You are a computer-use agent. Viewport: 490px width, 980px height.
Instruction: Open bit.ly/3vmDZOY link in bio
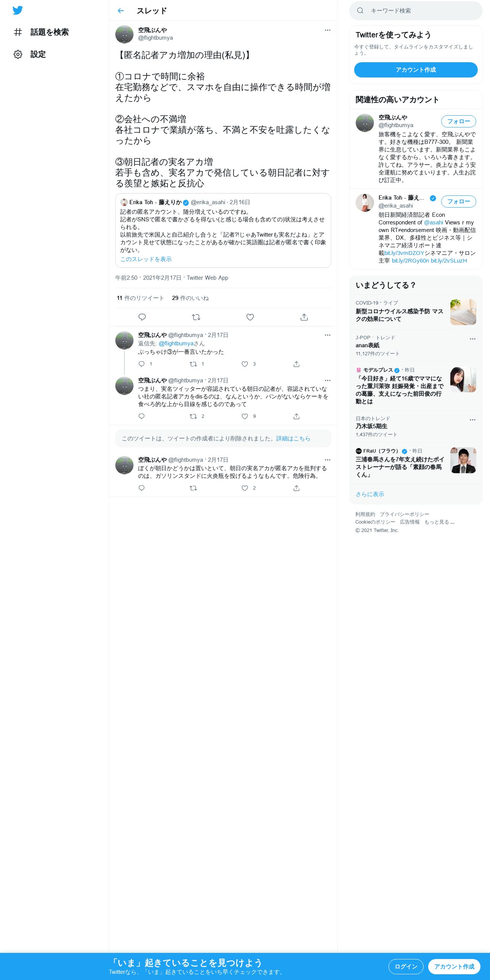(x=404, y=253)
